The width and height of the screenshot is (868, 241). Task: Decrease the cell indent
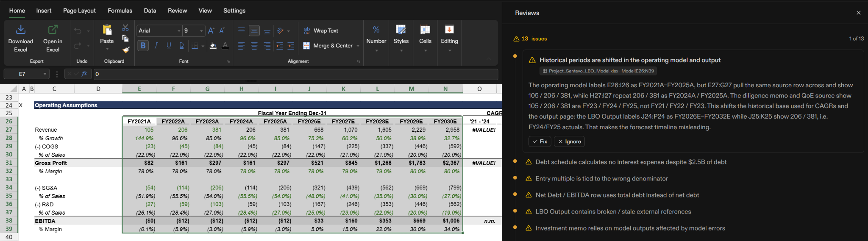280,46
